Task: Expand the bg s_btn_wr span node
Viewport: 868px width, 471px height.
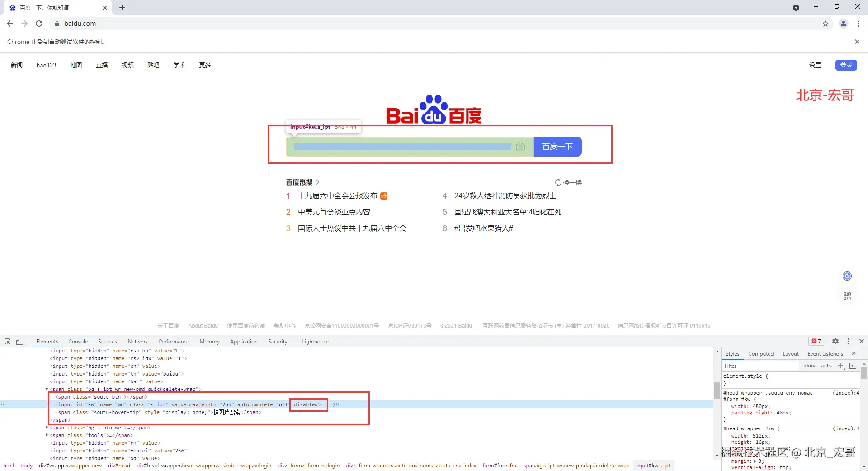Action: [47, 428]
